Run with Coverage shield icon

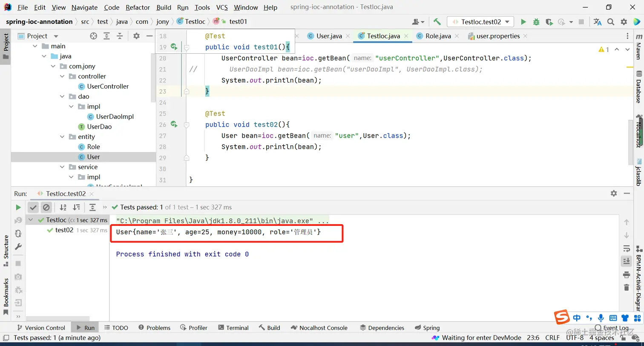tap(549, 22)
